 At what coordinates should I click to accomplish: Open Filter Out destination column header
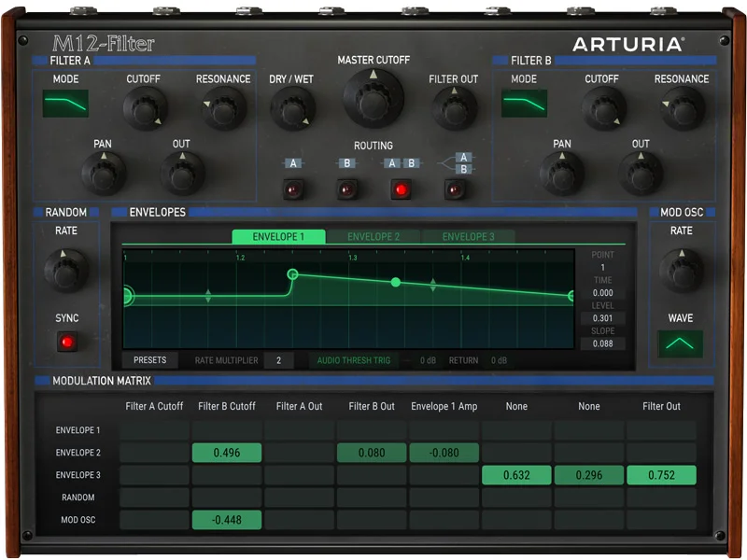pos(661,406)
